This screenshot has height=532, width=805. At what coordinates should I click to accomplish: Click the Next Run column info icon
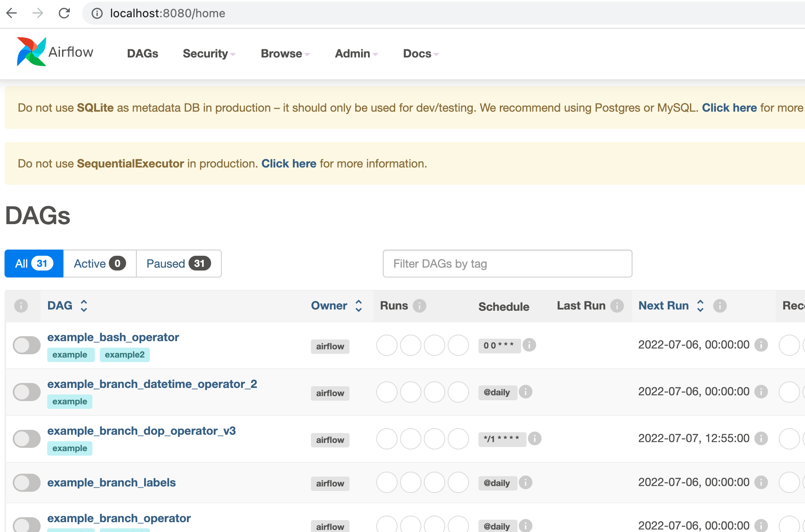[720, 306]
